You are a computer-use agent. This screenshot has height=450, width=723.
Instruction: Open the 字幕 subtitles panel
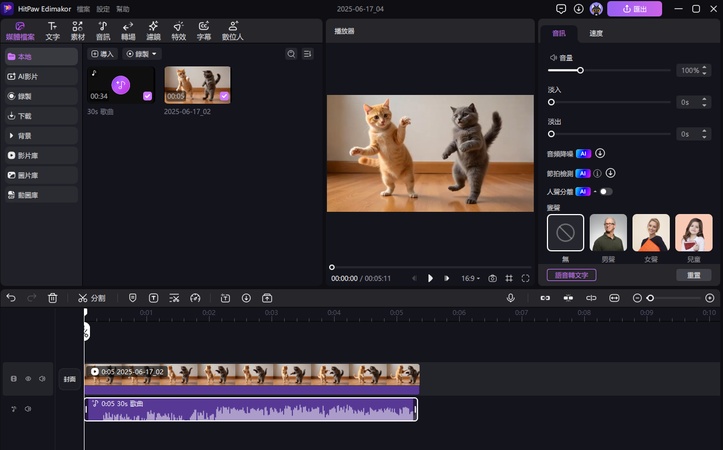click(x=204, y=31)
